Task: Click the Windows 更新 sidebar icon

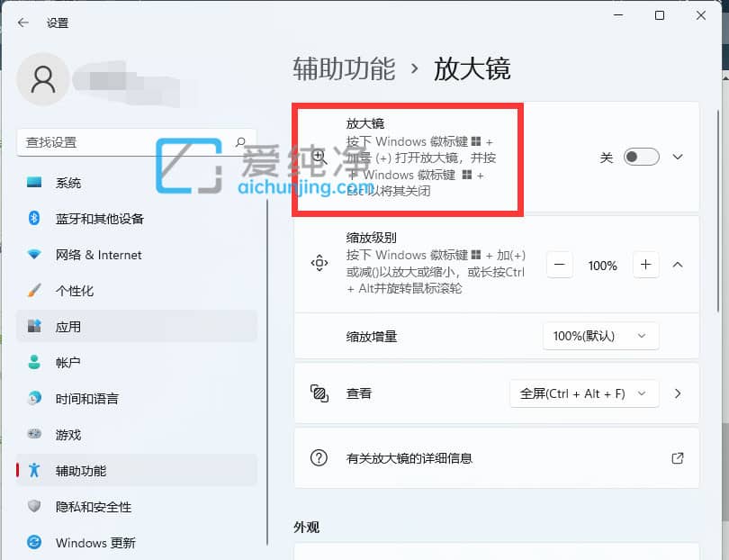Action: (36, 541)
